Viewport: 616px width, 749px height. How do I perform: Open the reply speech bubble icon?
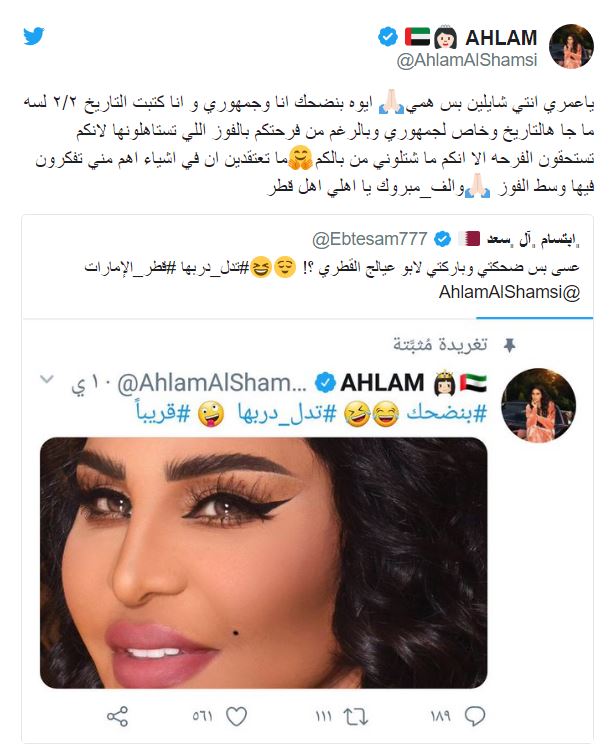pos(475,716)
